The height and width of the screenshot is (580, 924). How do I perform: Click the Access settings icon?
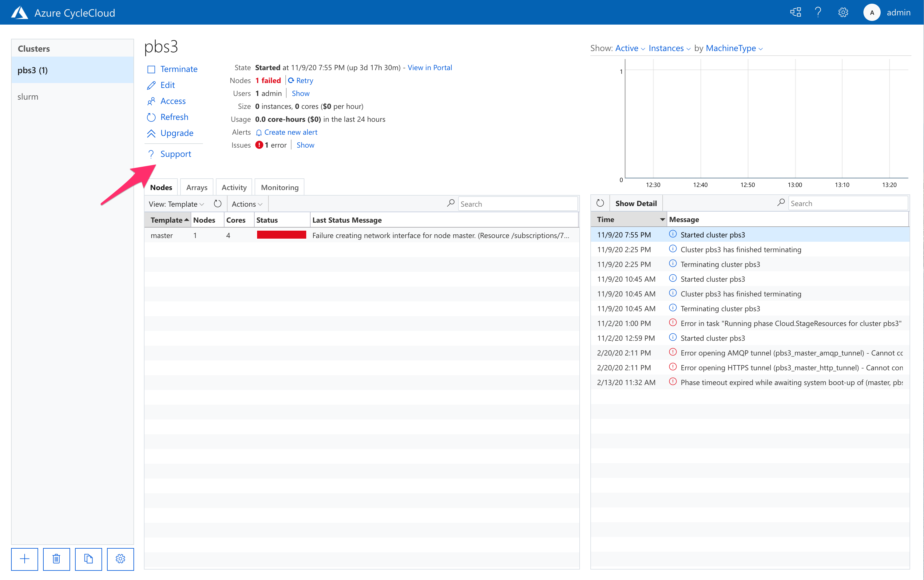(x=150, y=101)
